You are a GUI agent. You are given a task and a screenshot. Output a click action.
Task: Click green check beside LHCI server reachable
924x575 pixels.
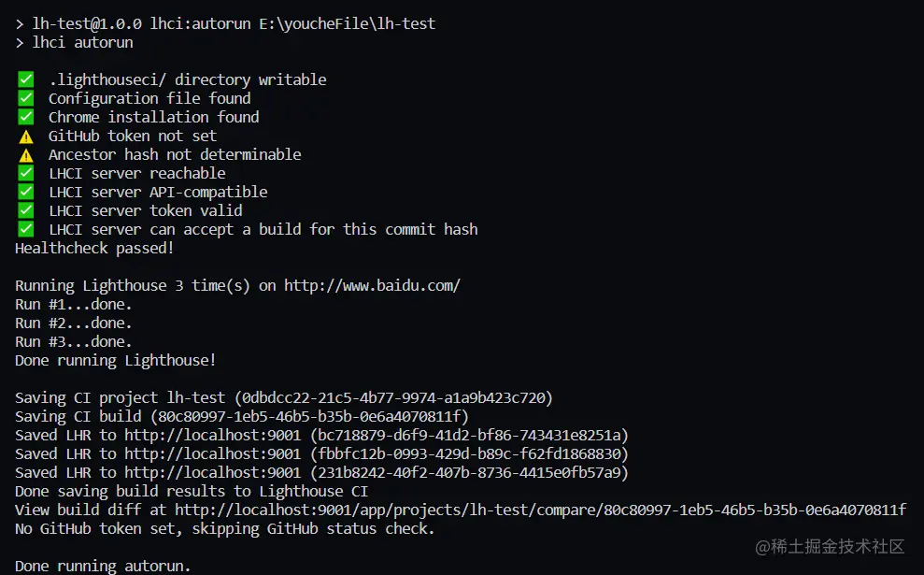pos(26,173)
